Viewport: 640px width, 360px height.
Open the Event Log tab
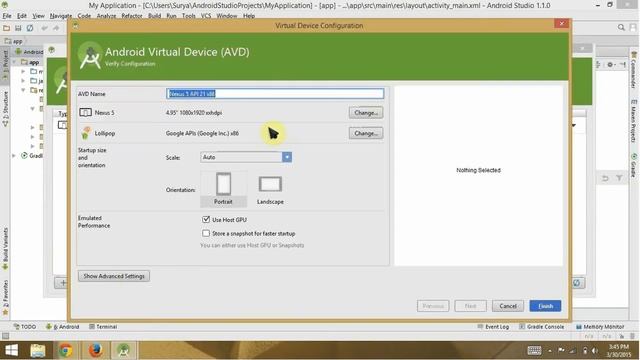pos(493,327)
